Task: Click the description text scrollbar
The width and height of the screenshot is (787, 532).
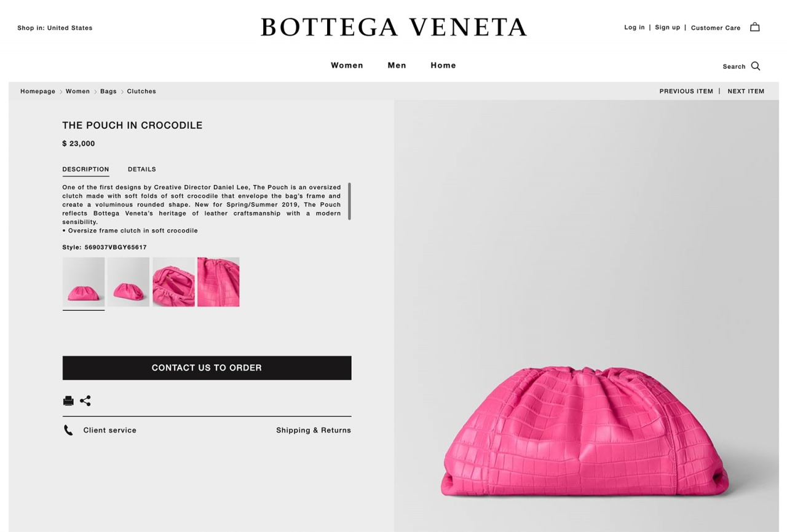Action: pyautogui.click(x=349, y=201)
